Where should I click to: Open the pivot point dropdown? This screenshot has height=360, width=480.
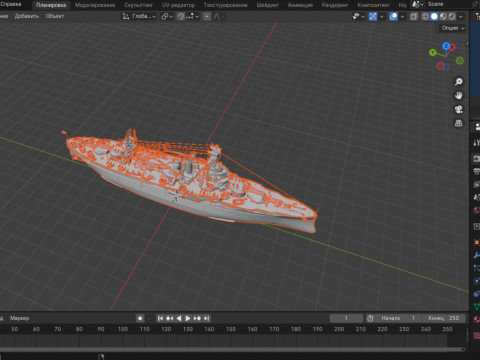167,16
